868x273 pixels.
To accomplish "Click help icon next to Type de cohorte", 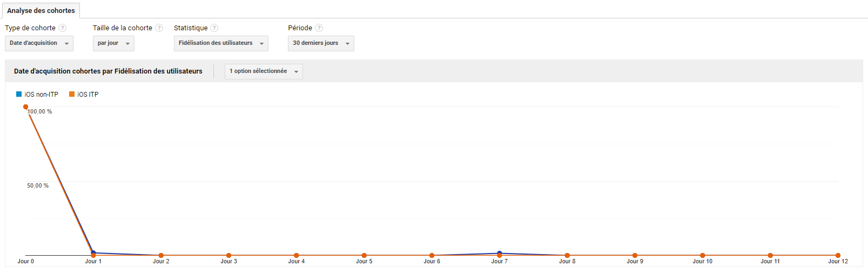I will (63, 28).
